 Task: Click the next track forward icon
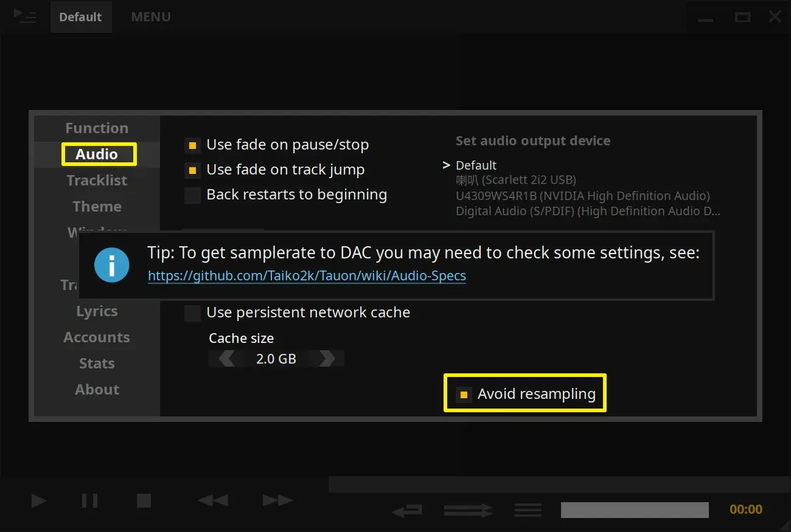[x=277, y=501]
